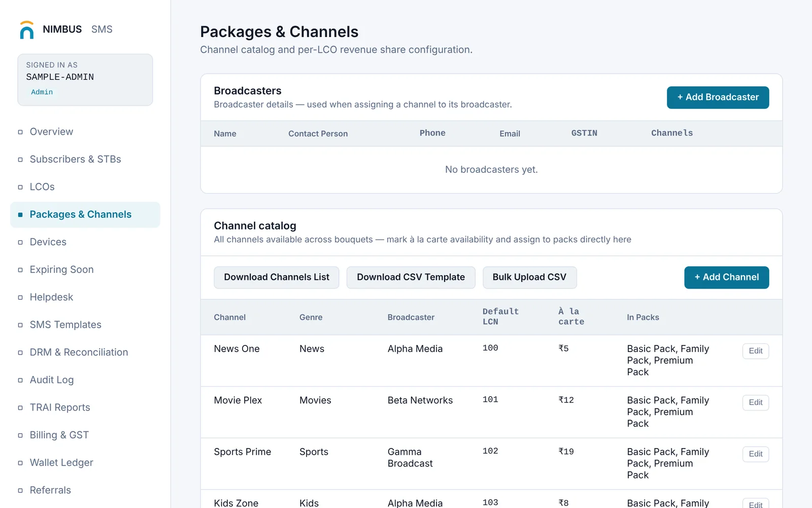Navigate to Expiring Soon

tap(85, 269)
